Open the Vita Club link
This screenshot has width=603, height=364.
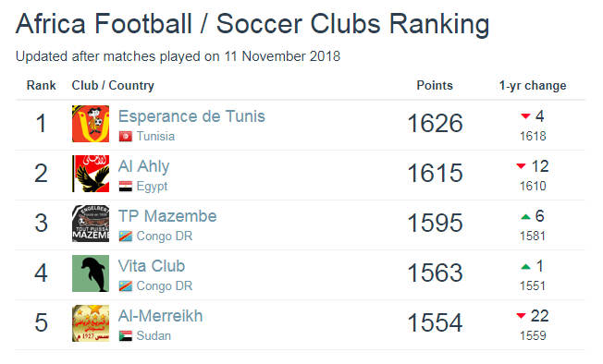click(x=152, y=266)
